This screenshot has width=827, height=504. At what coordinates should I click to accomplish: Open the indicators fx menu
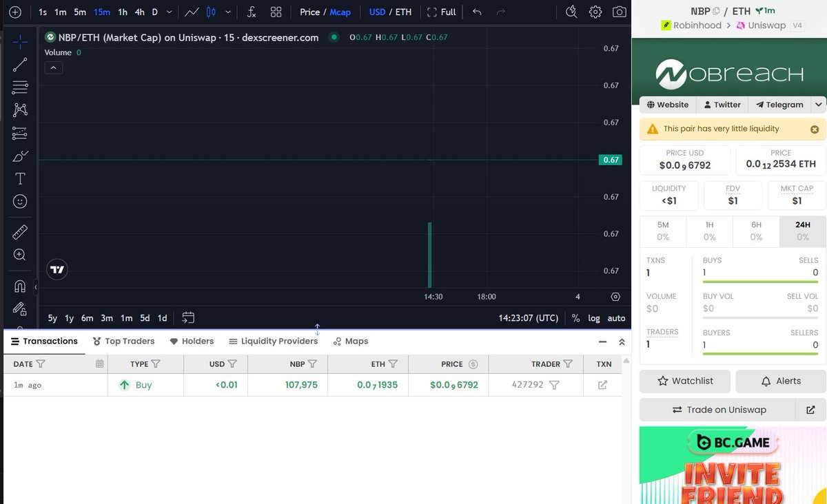coord(252,12)
